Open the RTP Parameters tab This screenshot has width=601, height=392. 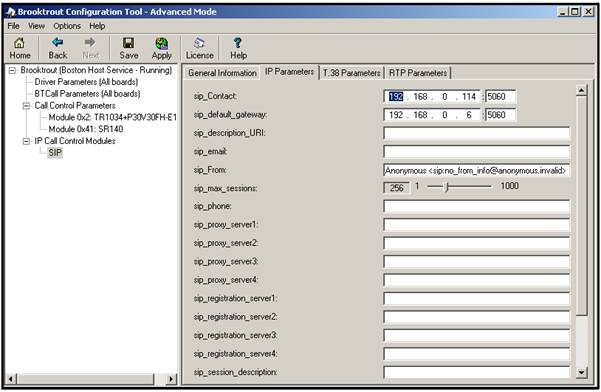click(x=418, y=73)
